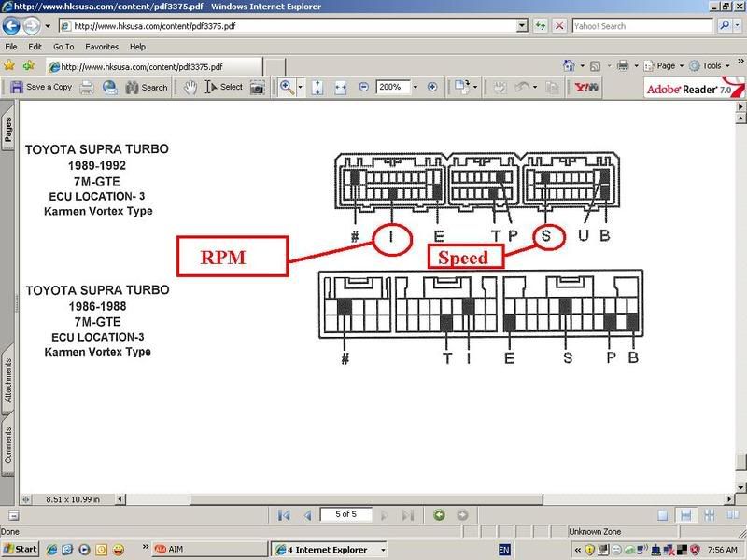The width and height of the screenshot is (747, 560).
Task: Go to the Home page using the house icon
Action: 569,65
